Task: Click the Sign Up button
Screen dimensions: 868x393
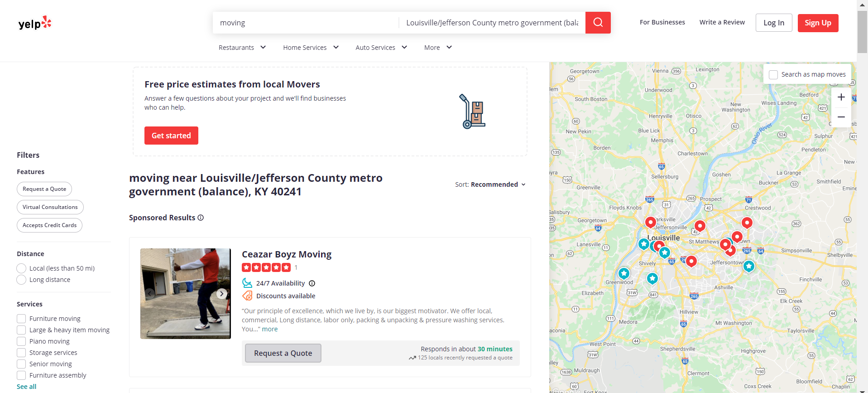Action: (x=818, y=23)
